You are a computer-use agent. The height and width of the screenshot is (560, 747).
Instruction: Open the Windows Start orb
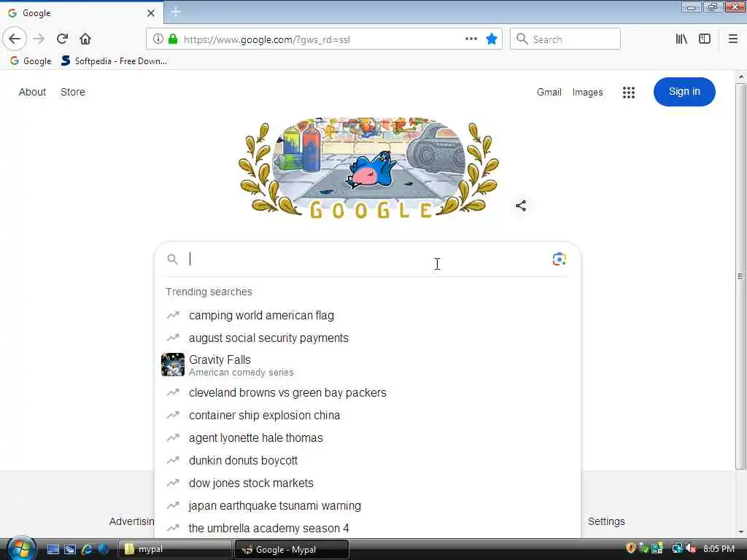click(20, 548)
